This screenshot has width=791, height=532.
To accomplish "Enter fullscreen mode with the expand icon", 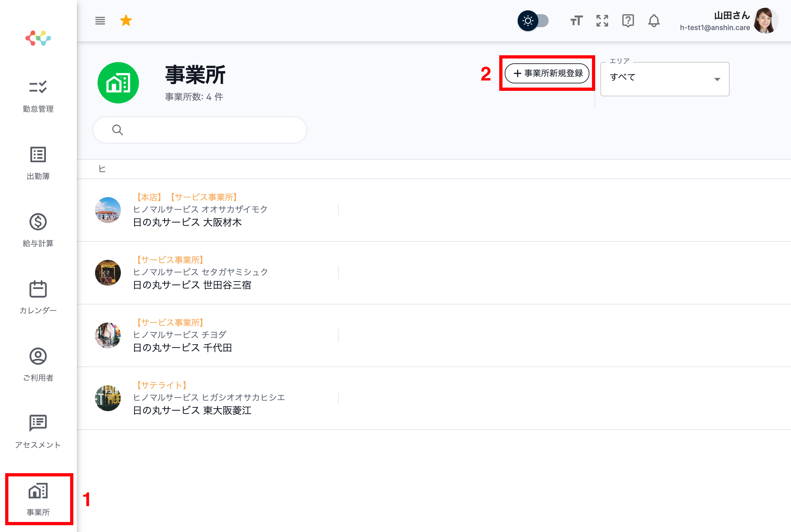I will click(602, 21).
